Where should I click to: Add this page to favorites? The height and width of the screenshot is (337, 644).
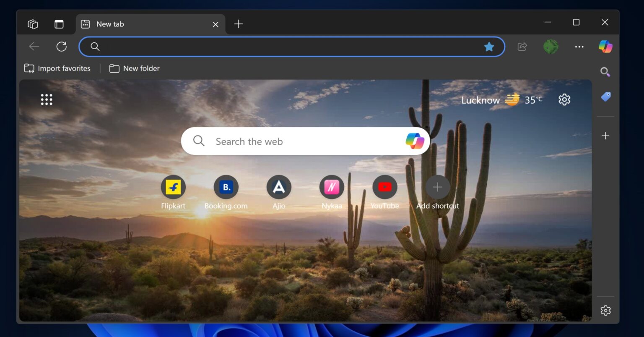[489, 47]
